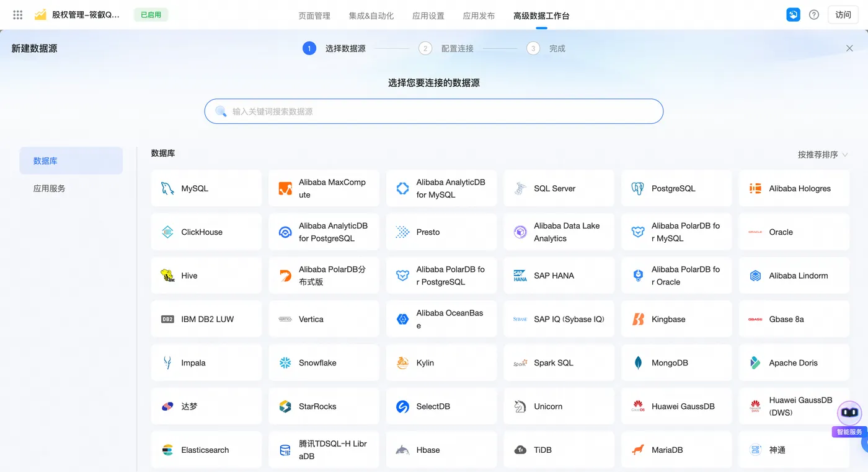Select the Spark SQL data source card
The height and width of the screenshot is (472, 868).
[x=559, y=363]
